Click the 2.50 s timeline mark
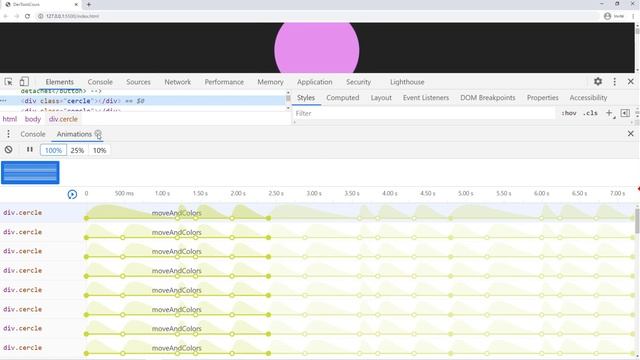Viewport: 640px width, 360px height. tap(276, 193)
